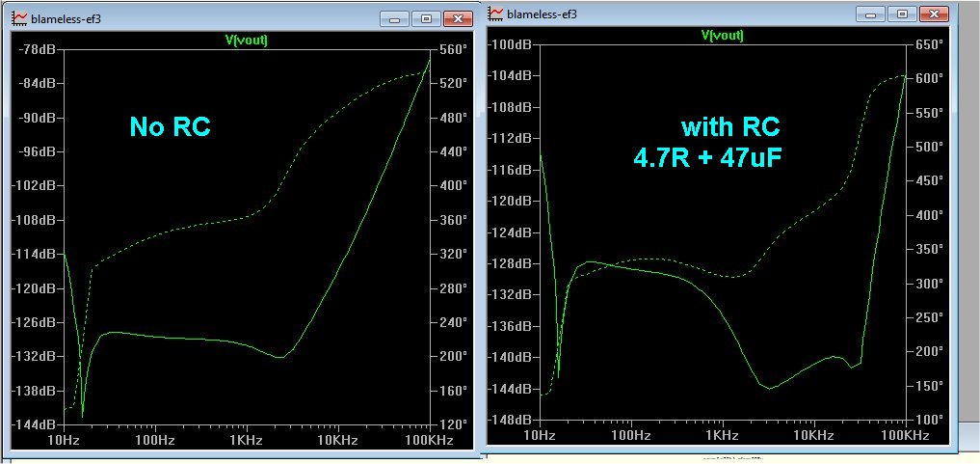This screenshot has height=464, width=980.
Task: Click the -124dB axis label in the with RC plot
Action: 512,232
